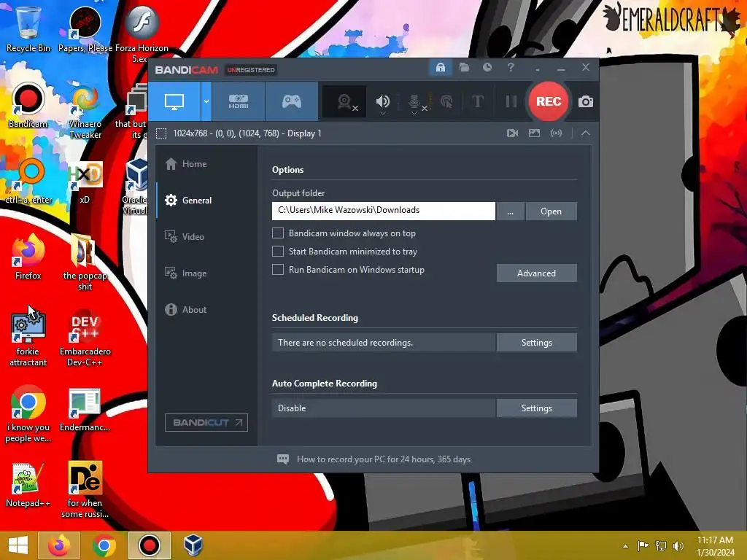Click the taskbar volume speaker icon
Viewport: 747px width, 560px height.
pos(678,546)
